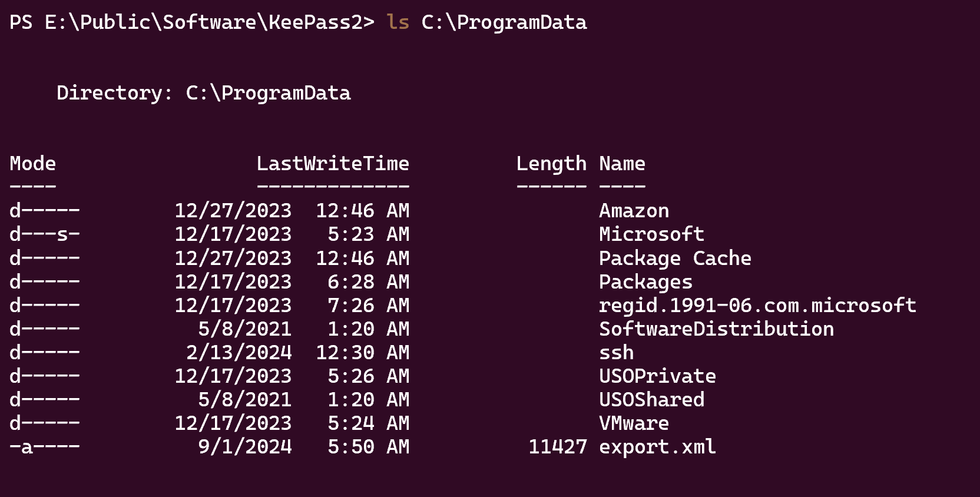
Task: Click the PS E:\Public\Software\KeePass2> prompt
Action: [x=192, y=22]
